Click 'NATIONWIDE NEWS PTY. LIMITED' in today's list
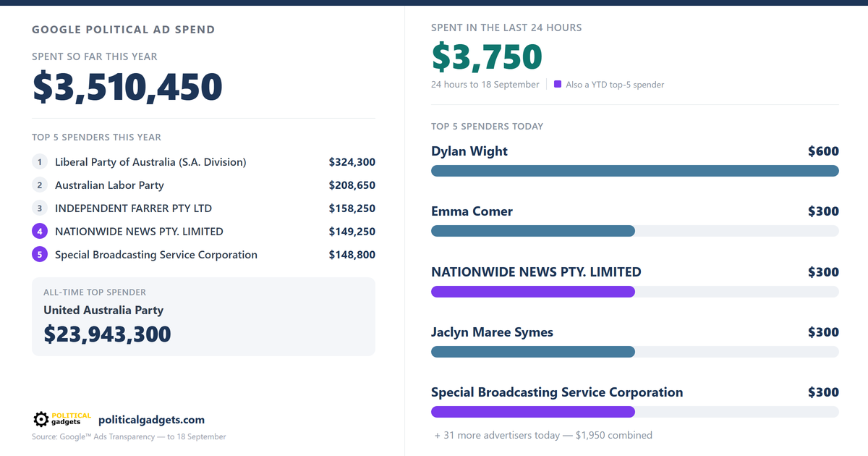This screenshot has width=868, height=456. [536, 272]
